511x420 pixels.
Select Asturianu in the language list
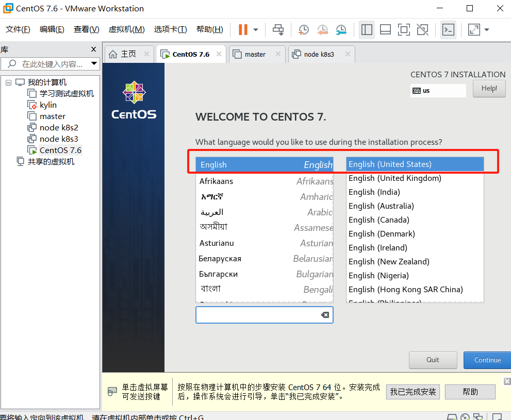point(265,243)
